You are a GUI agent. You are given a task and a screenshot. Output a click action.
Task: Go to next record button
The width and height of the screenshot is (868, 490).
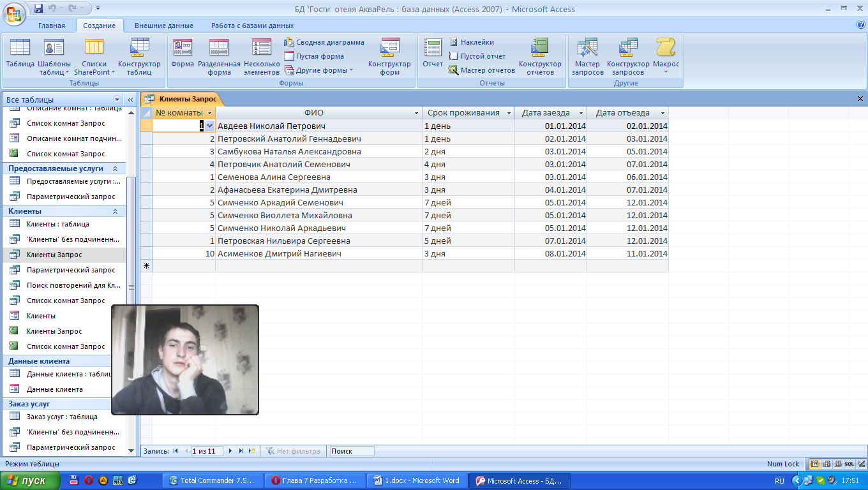click(x=230, y=451)
